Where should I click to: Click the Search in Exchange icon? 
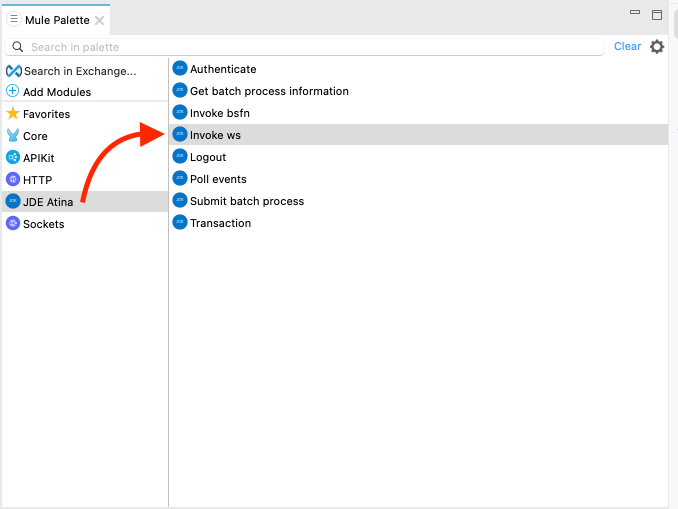[13, 71]
